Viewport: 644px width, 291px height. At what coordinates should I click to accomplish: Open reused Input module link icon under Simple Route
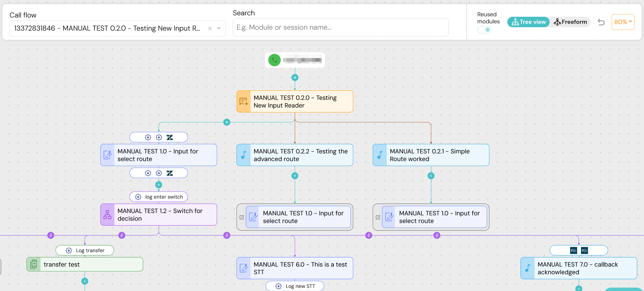378,217
